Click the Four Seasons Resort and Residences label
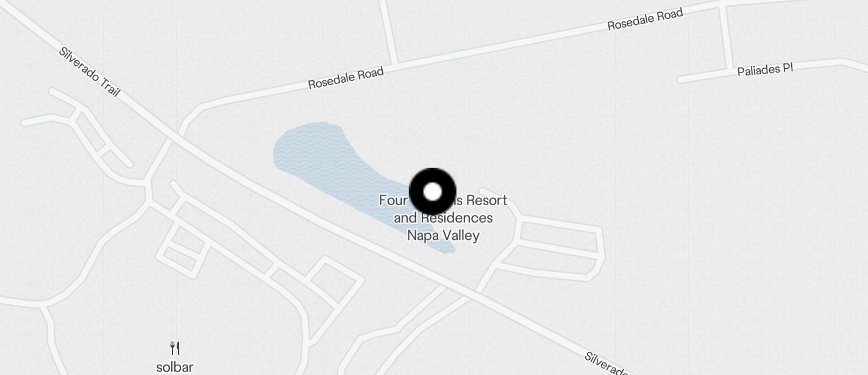Viewport: 868px width, 375px height. coord(443,218)
